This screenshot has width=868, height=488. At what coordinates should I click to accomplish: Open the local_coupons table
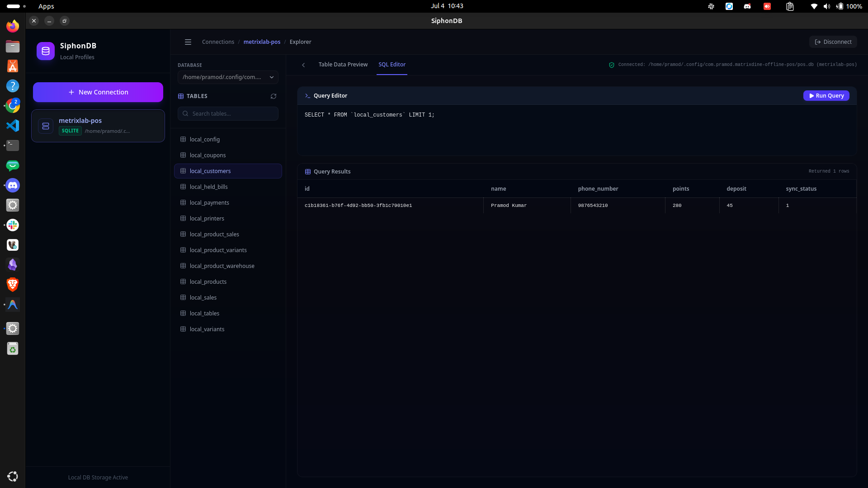pyautogui.click(x=228, y=155)
